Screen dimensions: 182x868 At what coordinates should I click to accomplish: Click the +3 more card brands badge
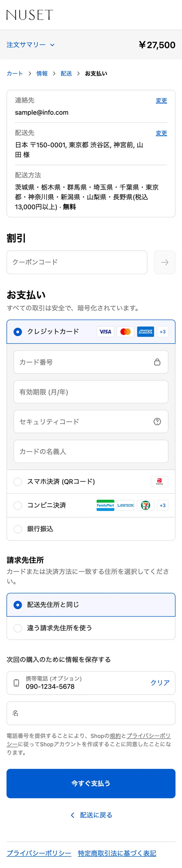coord(162,332)
